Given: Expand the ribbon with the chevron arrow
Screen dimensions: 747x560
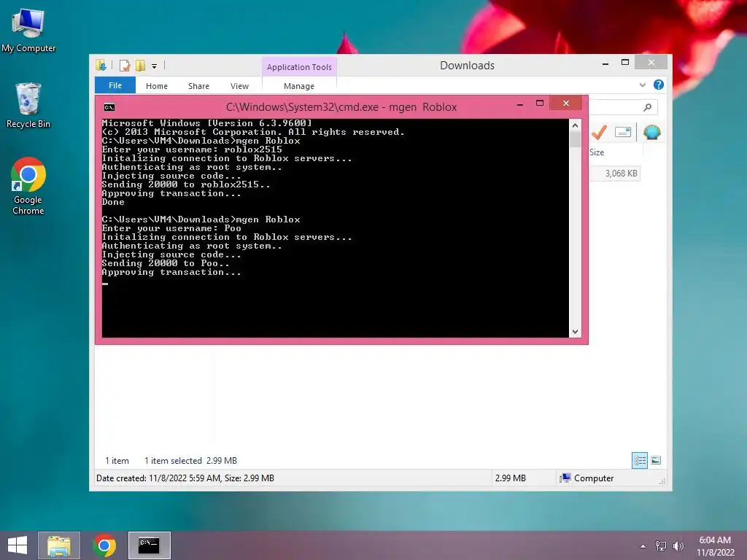Looking at the screenshot, I should pyautogui.click(x=642, y=85).
